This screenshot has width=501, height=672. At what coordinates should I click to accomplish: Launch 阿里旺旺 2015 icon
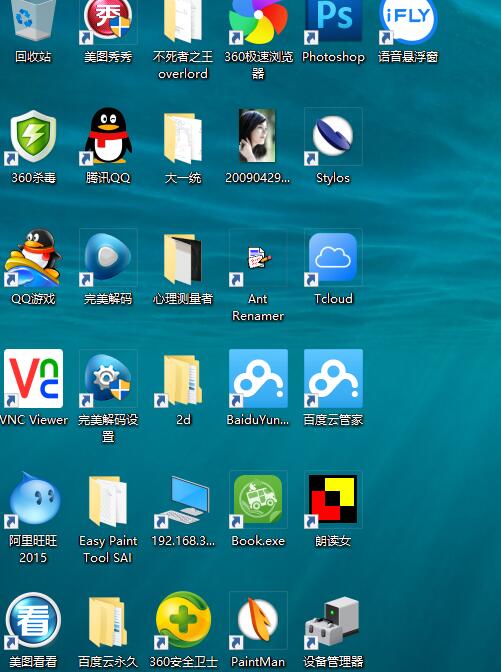point(33,500)
